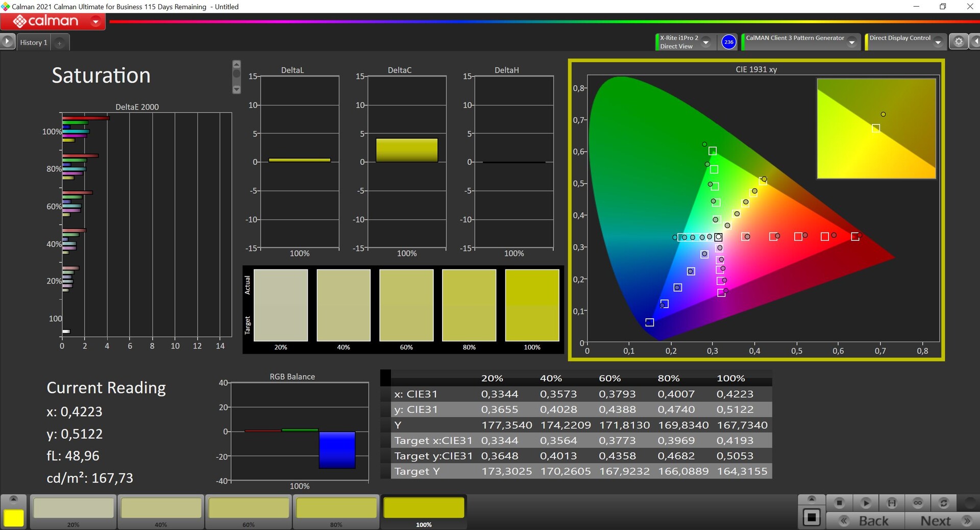The image size is (980, 530).
Task: Open the Direct Display Control dropdown
Action: (x=938, y=42)
